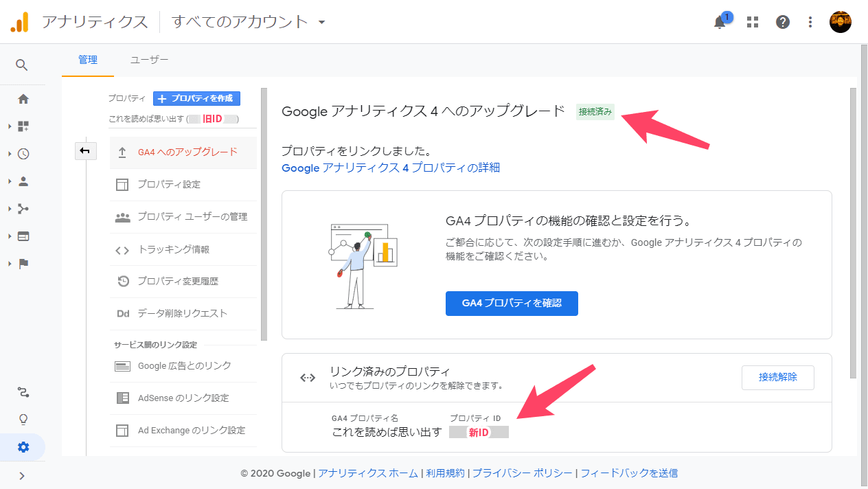
Task: Select トラッキング情報 menu item
Action: pyautogui.click(x=183, y=250)
